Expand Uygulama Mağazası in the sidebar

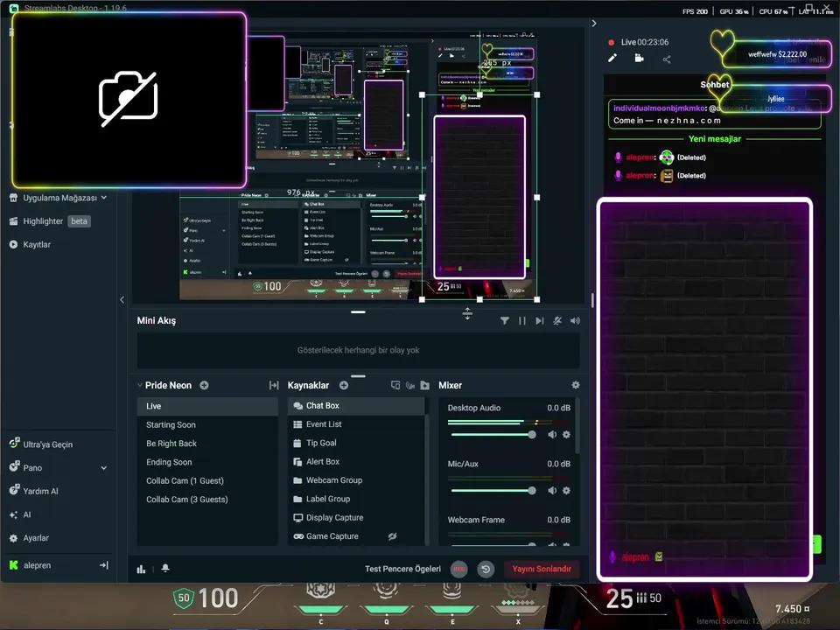pyautogui.click(x=104, y=198)
